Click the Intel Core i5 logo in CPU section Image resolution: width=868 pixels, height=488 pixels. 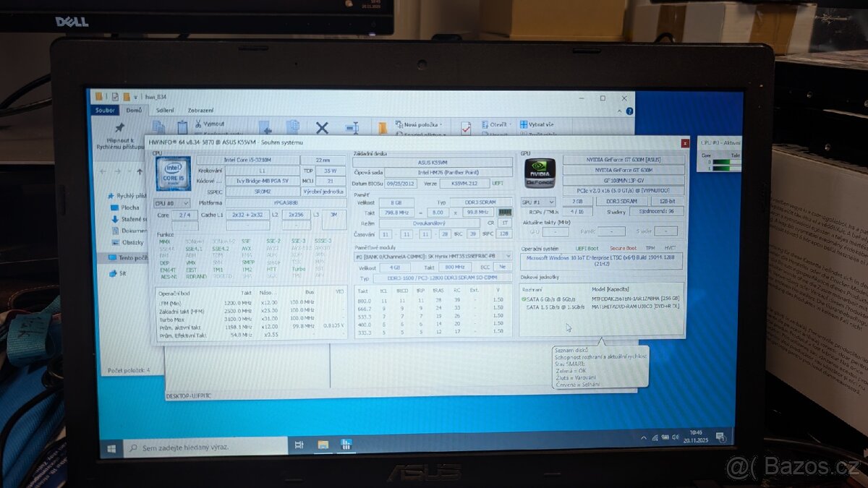tap(174, 175)
